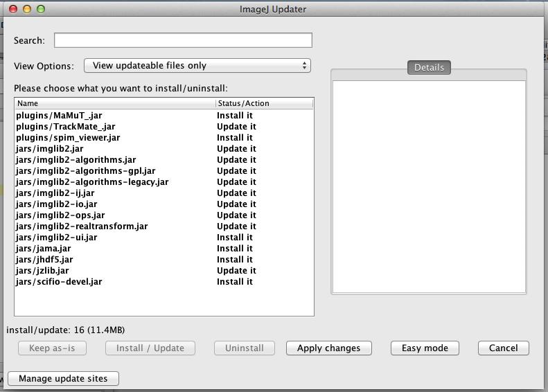Choose jars/imglib2-realtransform.jar
The image size is (548, 392).
164,226
